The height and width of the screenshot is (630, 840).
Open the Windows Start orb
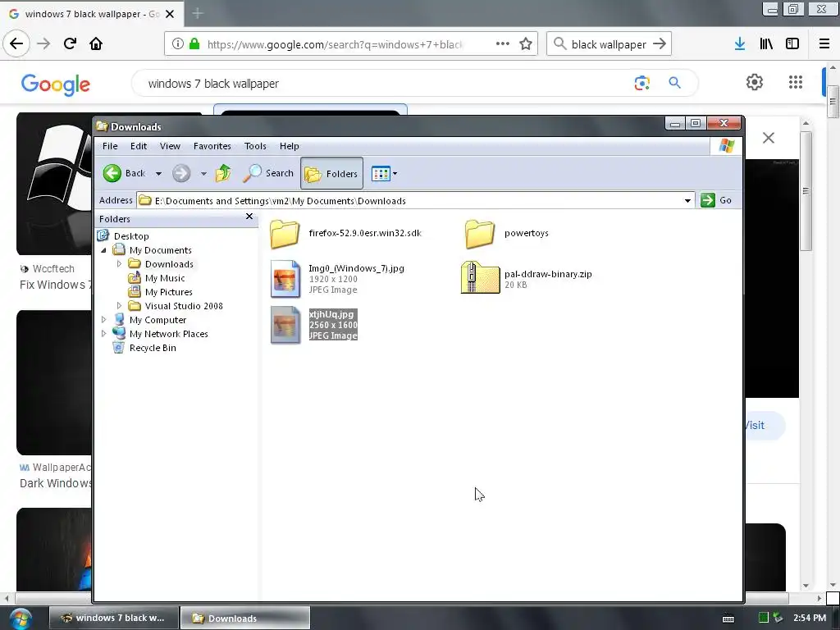pyautogui.click(x=21, y=619)
